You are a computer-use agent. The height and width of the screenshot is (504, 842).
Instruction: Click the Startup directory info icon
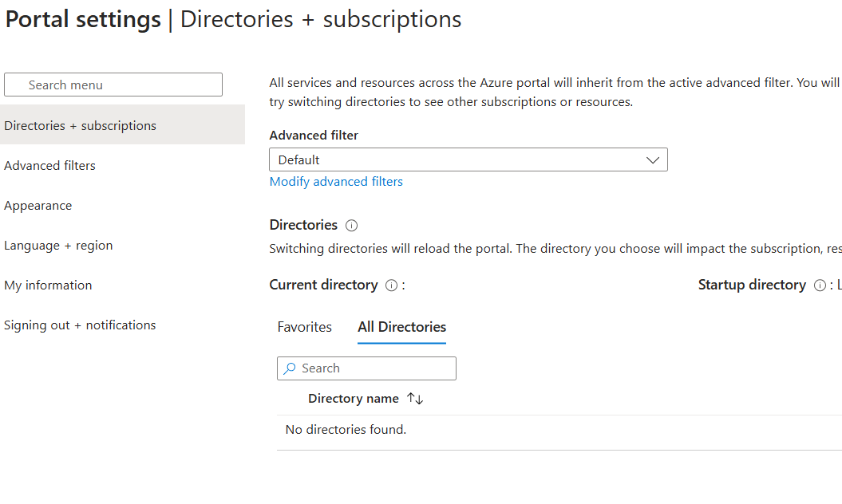(x=820, y=285)
